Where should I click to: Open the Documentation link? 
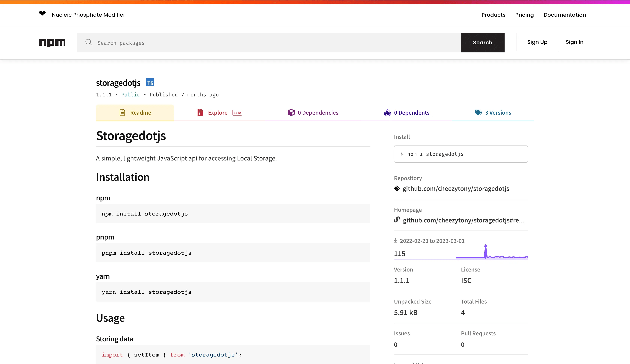[565, 15]
